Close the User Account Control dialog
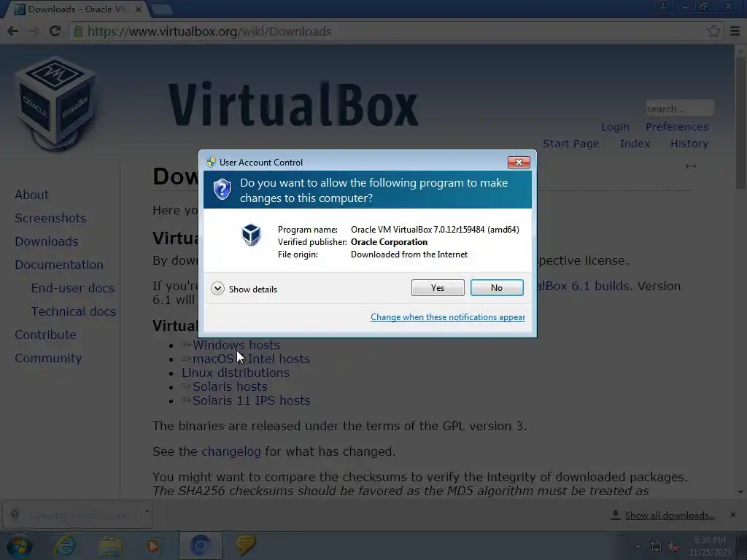747x560 pixels. click(x=519, y=163)
